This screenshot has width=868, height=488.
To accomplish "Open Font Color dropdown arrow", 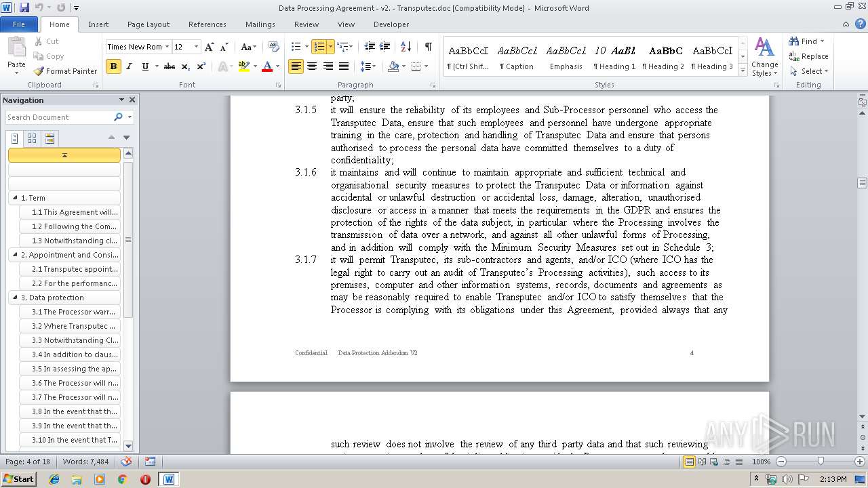I will (x=277, y=66).
